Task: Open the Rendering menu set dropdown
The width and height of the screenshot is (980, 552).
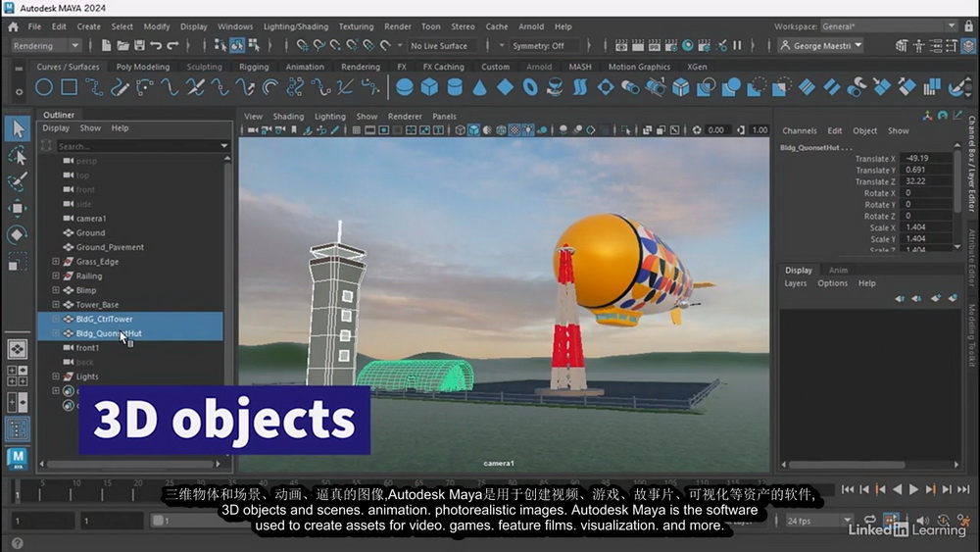Action: (x=46, y=46)
